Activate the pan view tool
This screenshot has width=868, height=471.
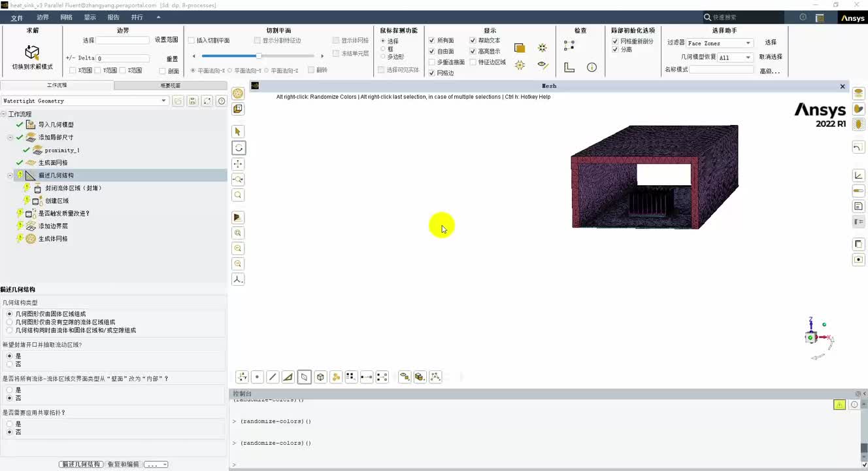[x=238, y=164]
